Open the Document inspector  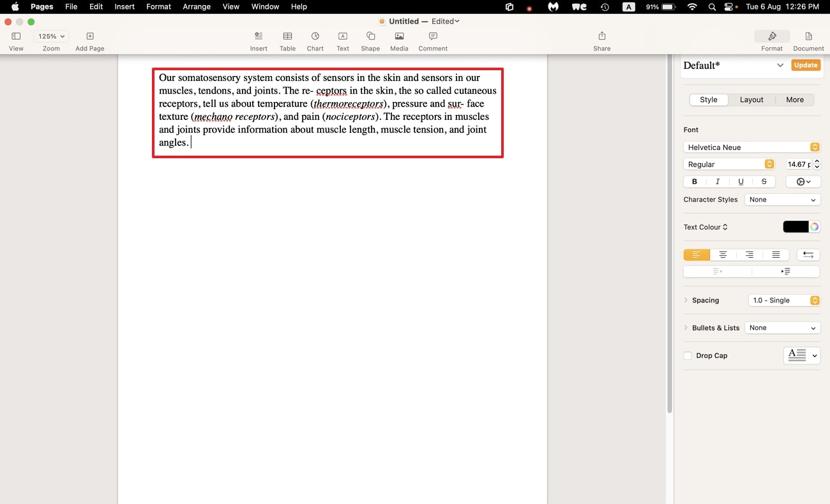pos(808,41)
